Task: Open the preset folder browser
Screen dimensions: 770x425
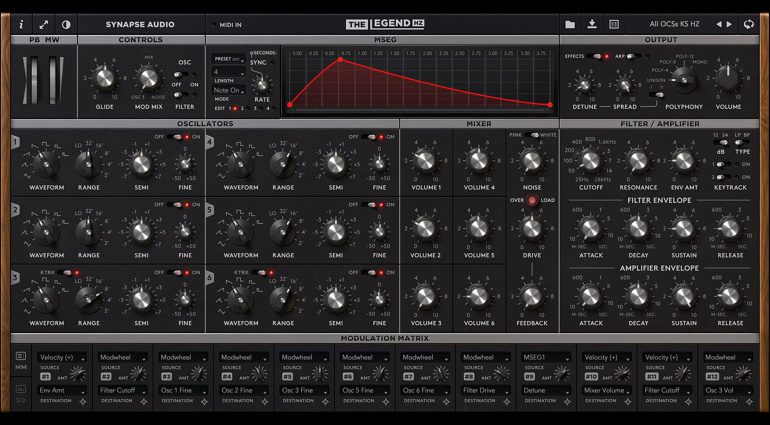Action: 570,24
